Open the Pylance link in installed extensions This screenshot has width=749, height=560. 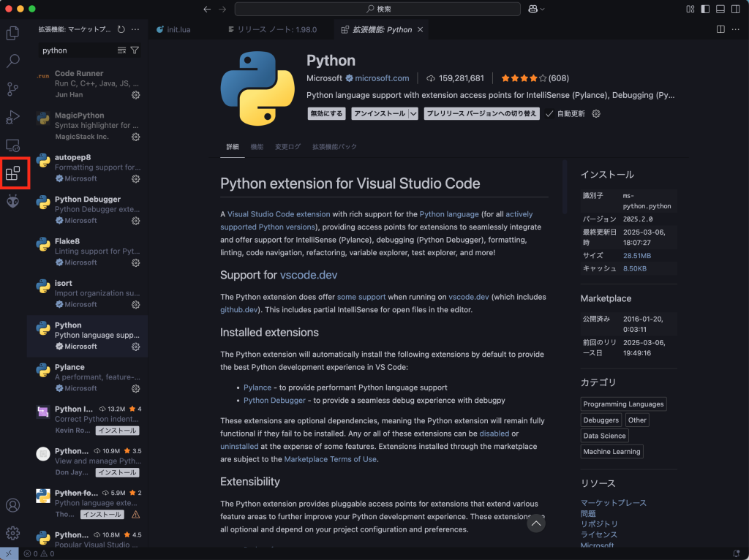pos(257,387)
